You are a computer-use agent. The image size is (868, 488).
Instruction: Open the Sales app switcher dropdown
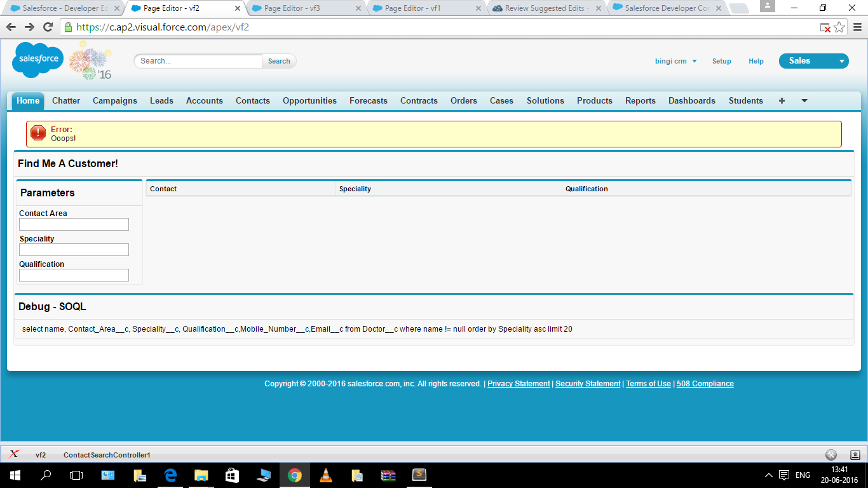[814, 61]
